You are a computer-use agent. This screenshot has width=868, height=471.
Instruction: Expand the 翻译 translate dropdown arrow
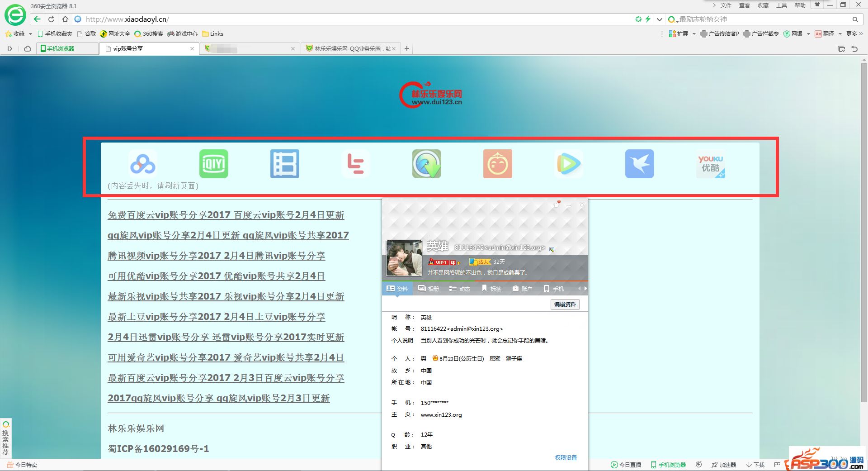click(840, 34)
